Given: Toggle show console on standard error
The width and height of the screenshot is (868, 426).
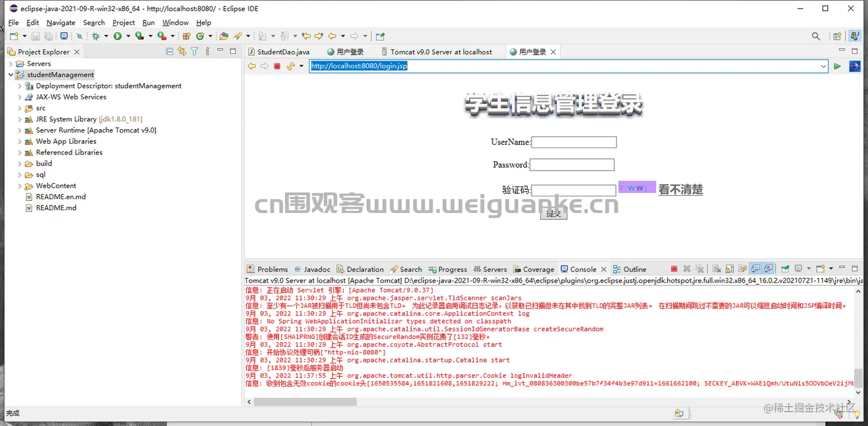Looking at the screenshot, I should [x=768, y=268].
